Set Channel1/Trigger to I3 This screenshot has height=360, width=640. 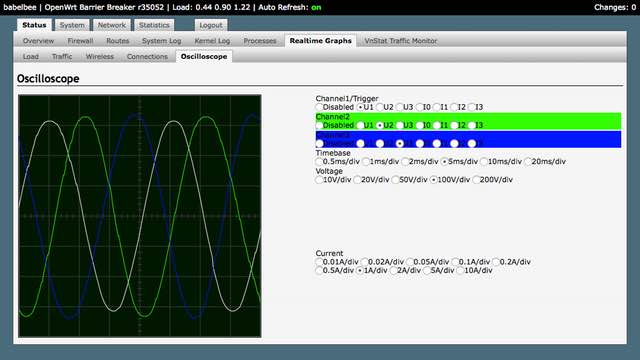[x=471, y=107]
